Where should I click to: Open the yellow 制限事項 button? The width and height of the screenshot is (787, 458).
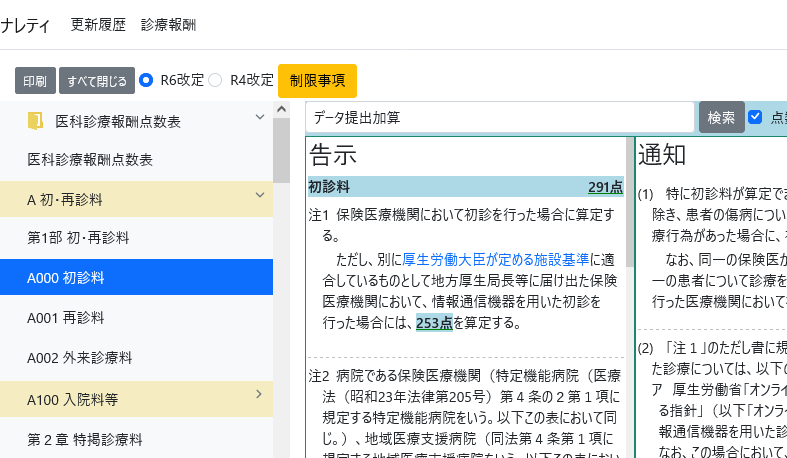317,81
